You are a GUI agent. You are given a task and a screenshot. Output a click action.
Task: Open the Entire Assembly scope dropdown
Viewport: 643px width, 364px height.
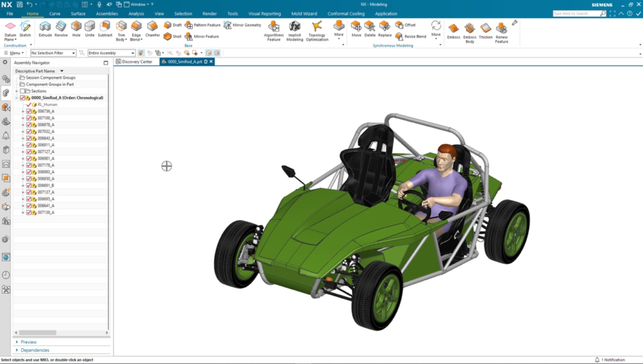pyautogui.click(x=111, y=53)
